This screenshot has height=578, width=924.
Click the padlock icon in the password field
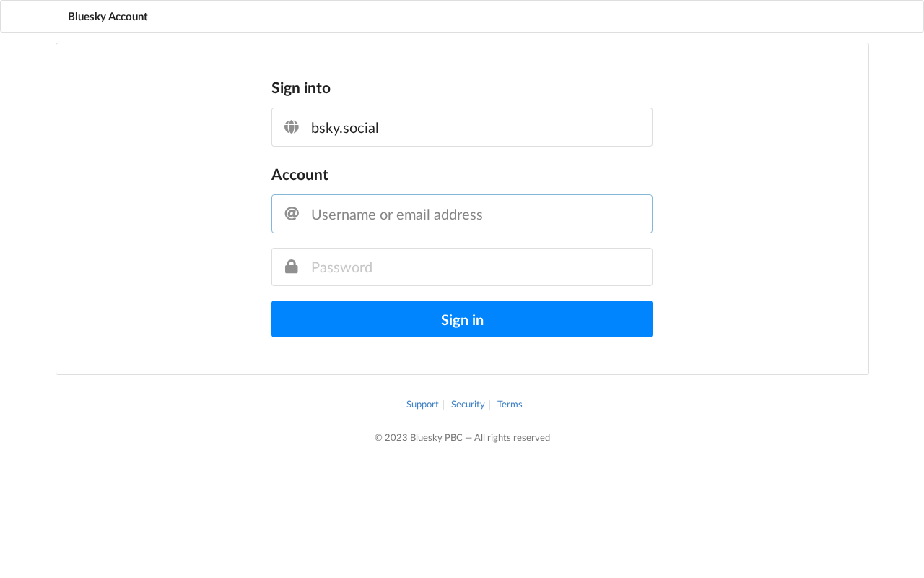click(x=292, y=267)
